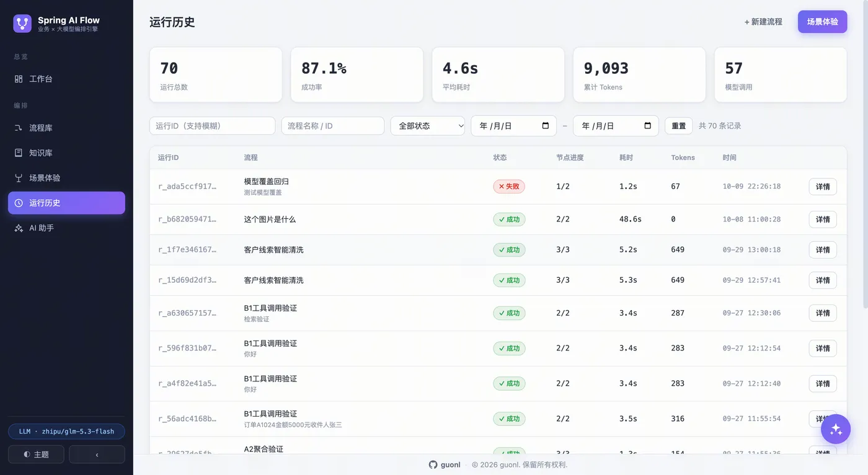The height and width of the screenshot is (475, 868).
Task: Click + 新建流程 to create a flow
Action: [x=763, y=22]
